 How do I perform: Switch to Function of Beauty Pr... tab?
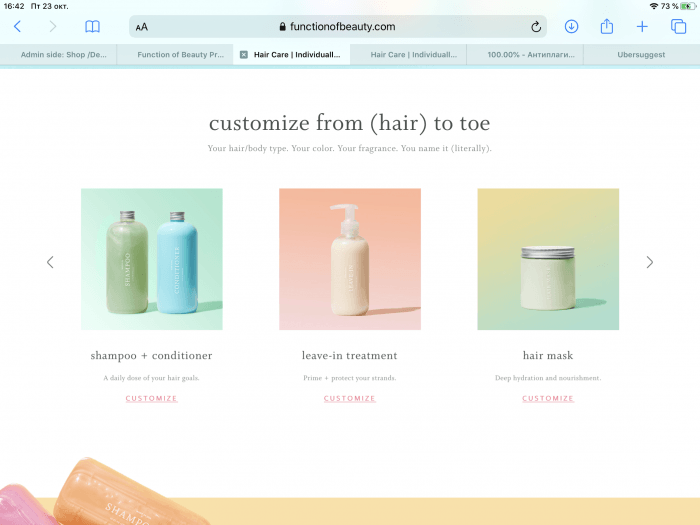(x=175, y=54)
